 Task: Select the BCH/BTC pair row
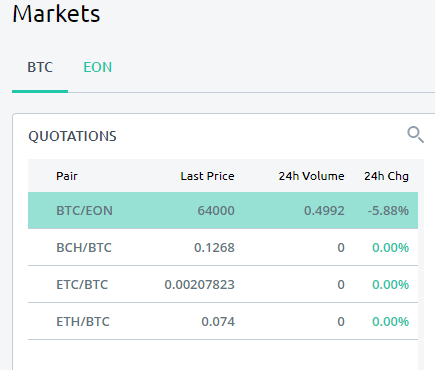tap(223, 247)
